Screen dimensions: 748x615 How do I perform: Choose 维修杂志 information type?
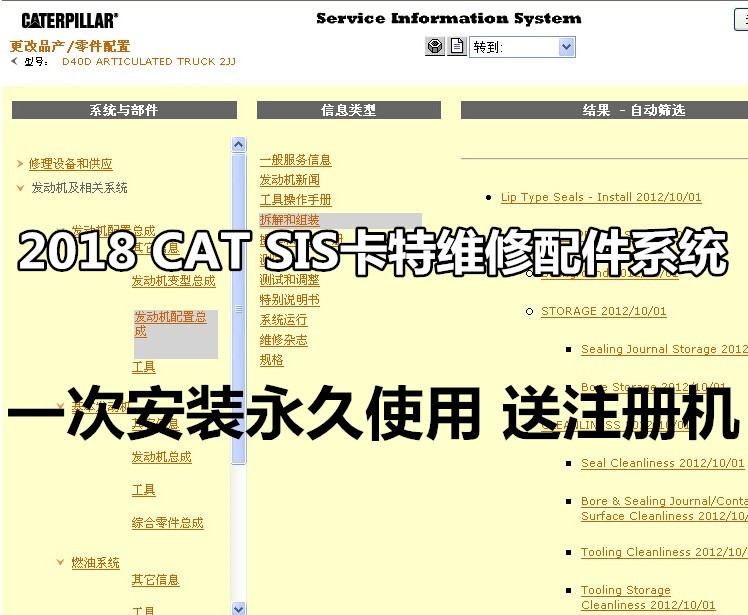(x=283, y=340)
